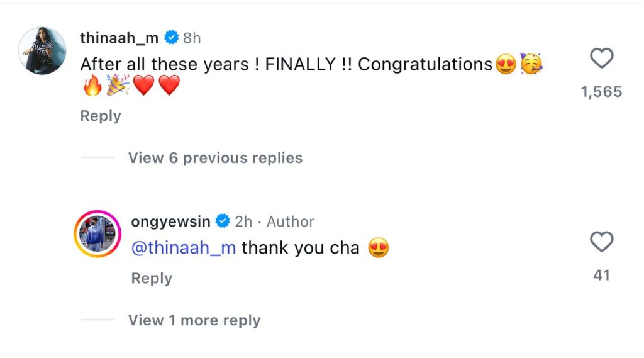The width and height of the screenshot is (644, 358).
Task: Open ongyewsin's story avatar
Action: point(97,234)
